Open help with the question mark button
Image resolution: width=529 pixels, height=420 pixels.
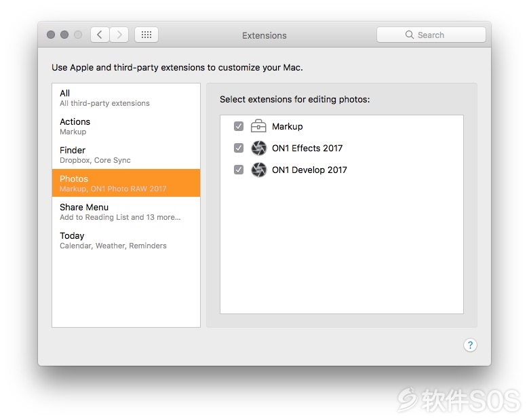point(470,345)
